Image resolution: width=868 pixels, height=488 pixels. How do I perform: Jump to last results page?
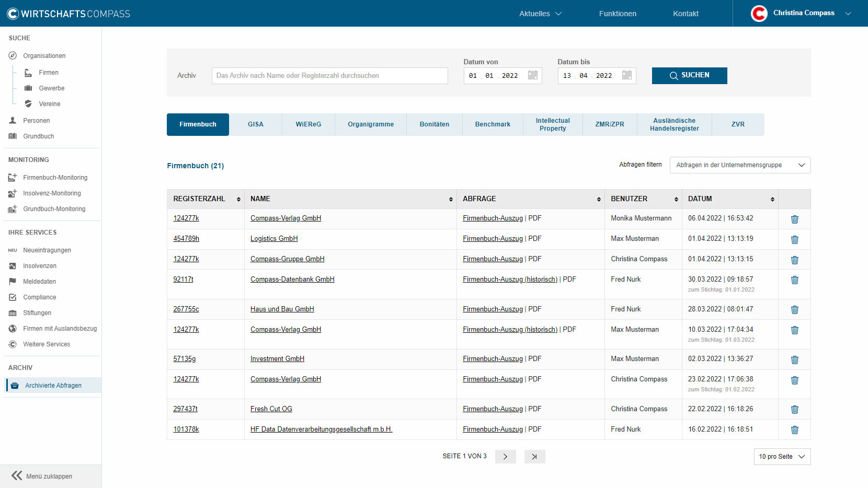click(534, 457)
